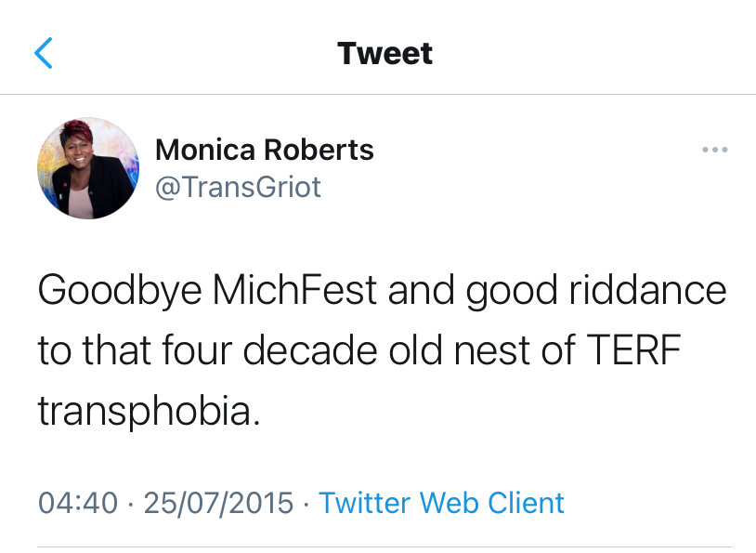Screen dimensions: 756x553
Task: Tap the word Roberts in the name
Action: pos(320,150)
